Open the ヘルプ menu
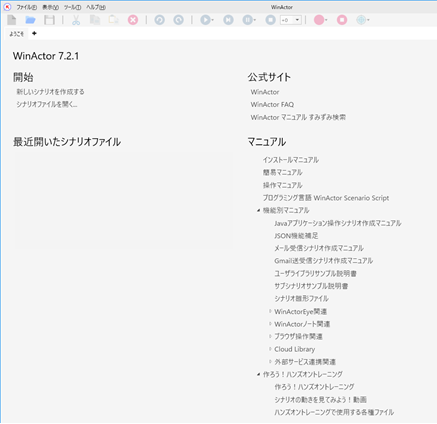Screen dimensions: 437x424 pos(96,7)
